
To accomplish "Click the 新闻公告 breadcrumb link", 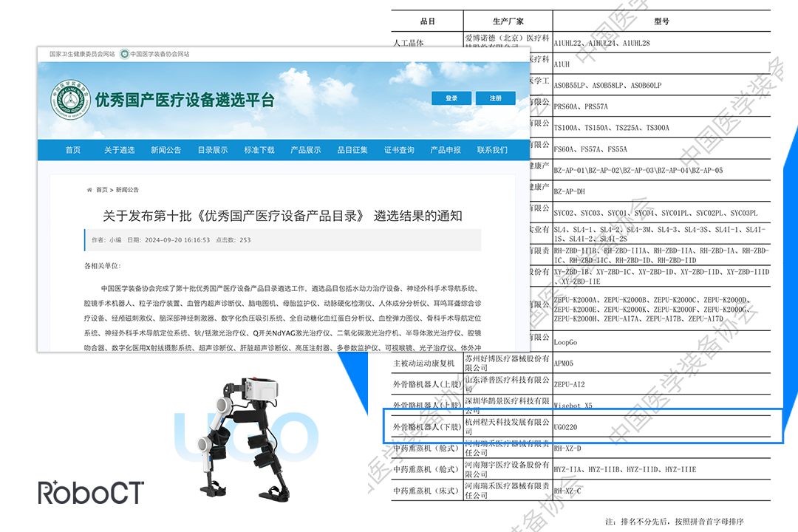I will point(127,190).
